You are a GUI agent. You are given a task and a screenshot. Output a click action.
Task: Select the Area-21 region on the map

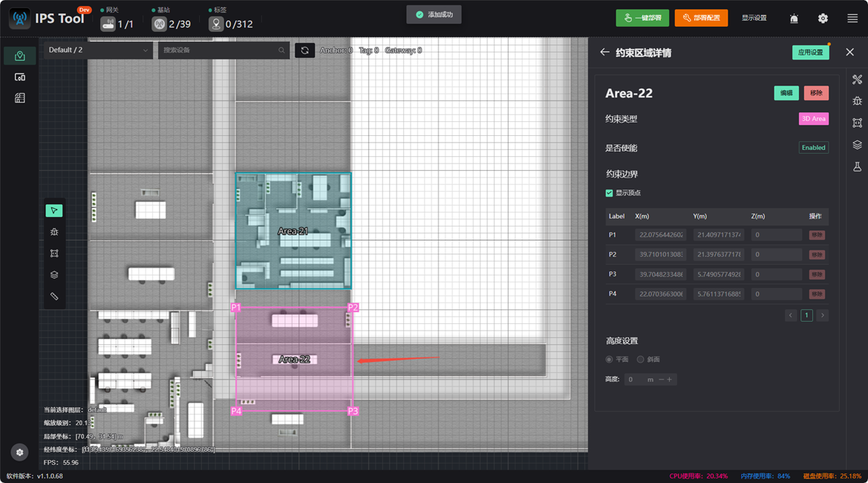(x=293, y=231)
